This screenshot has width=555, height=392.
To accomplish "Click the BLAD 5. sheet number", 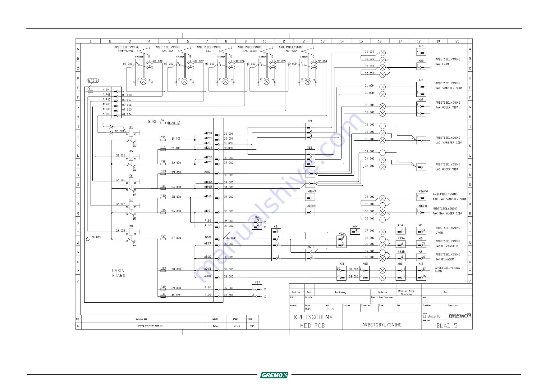I will [x=447, y=326].
